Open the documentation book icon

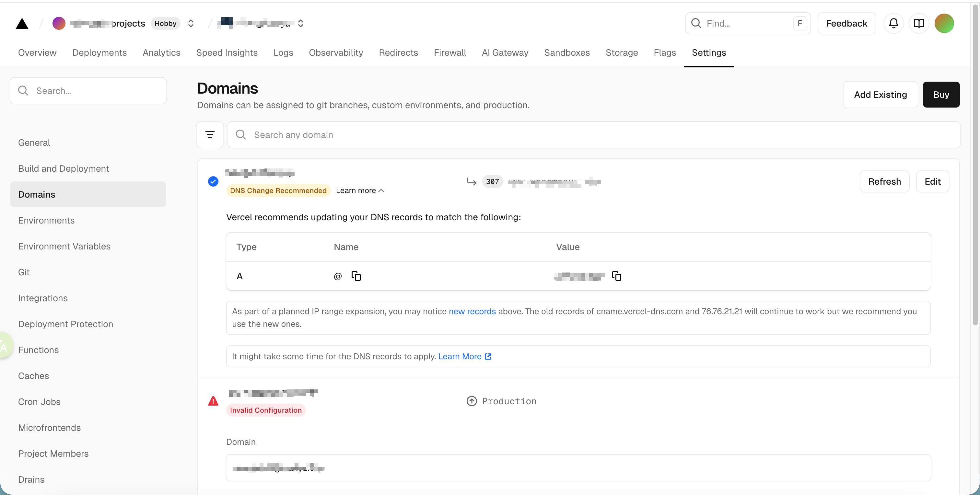click(x=919, y=24)
